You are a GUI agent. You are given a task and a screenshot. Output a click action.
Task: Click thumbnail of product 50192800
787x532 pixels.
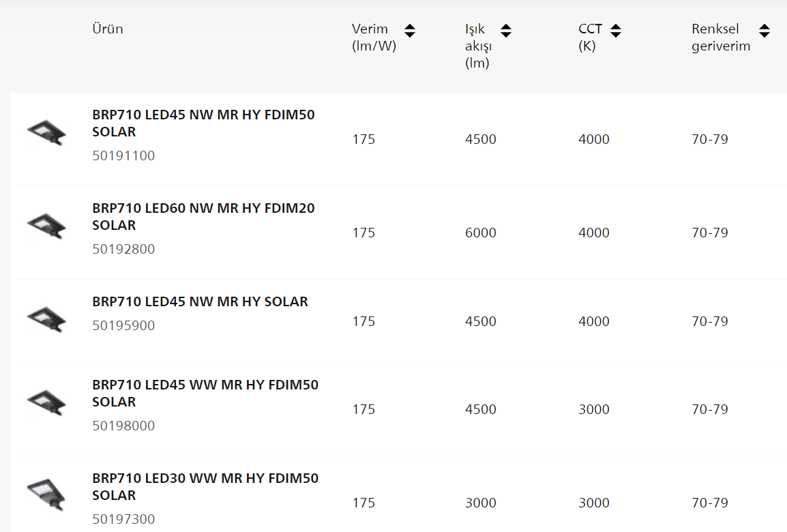[46, 226]
